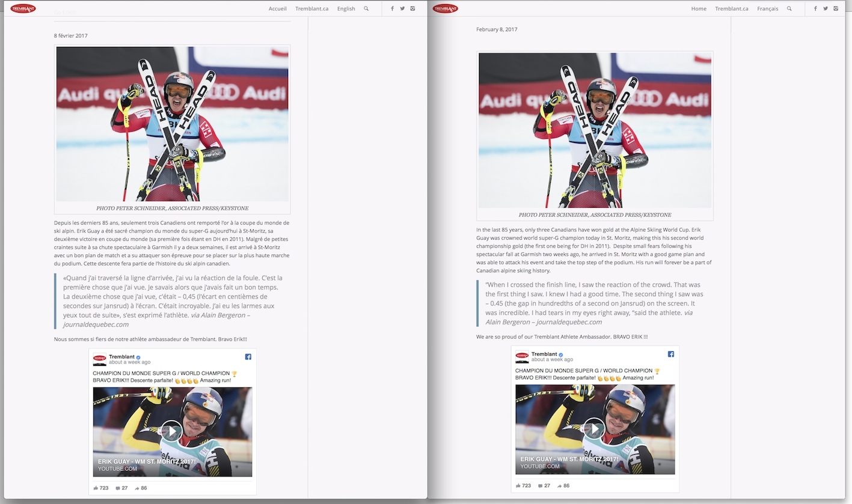
Task: Click Erik Guay skier photo in French article
Action: coord(172,124)
